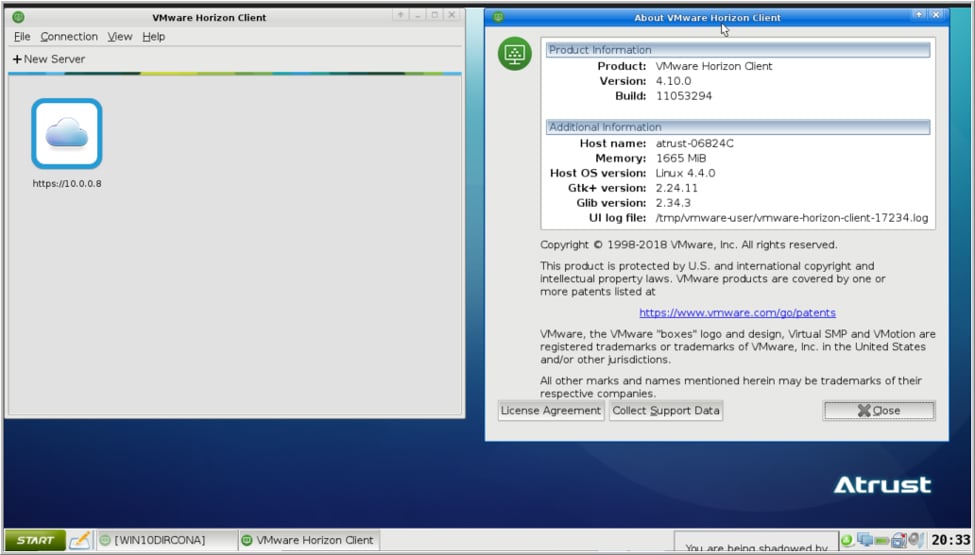Click the roll-up arrow on Horizon Client window
975x555 pixels.
click(x=401, y=14)
